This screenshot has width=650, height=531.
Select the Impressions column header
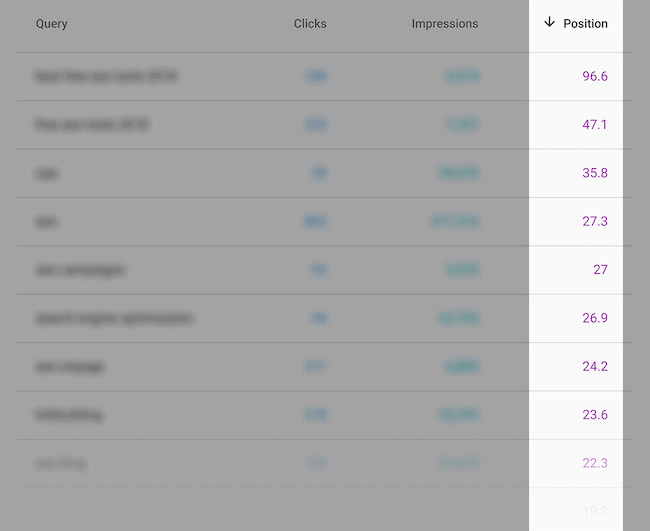click(x=444, y=24)
